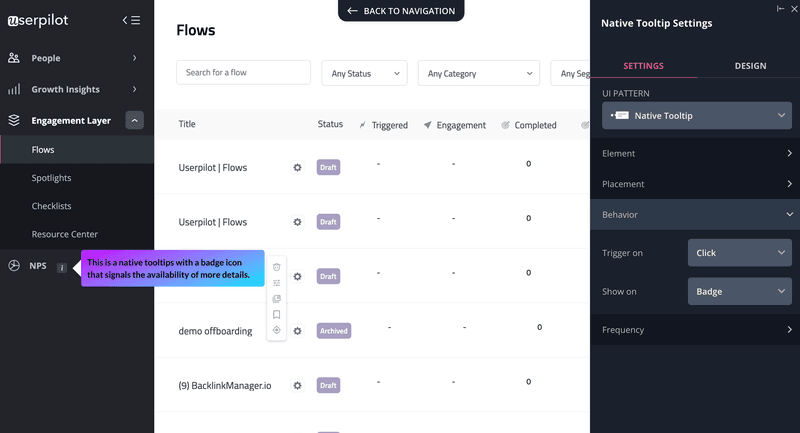This screenshot has width=800, height=433.
Task: Open gear settings for demo offboarding flow
Action: [x=297, y=330]
